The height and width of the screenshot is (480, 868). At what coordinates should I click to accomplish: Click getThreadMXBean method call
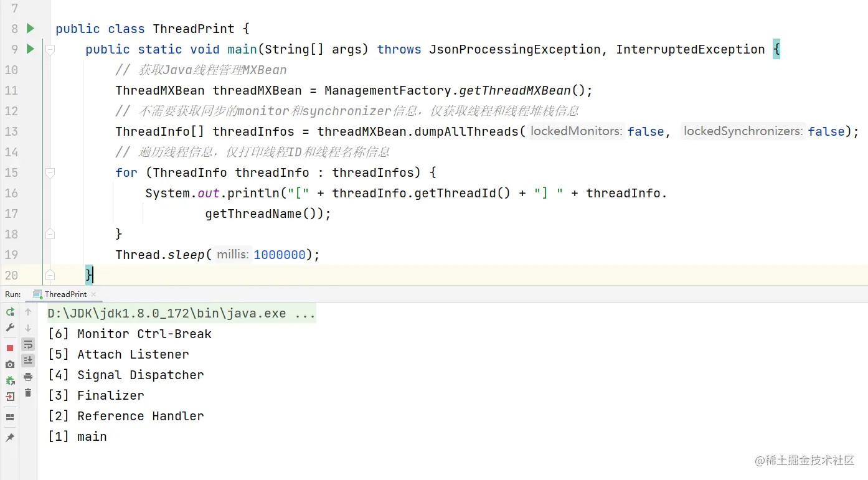coord(515,90)
